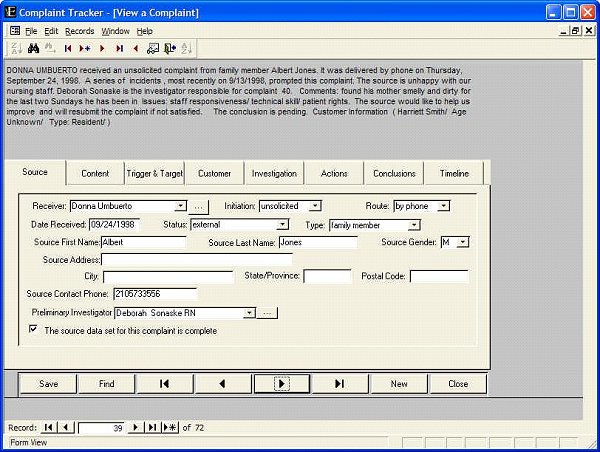600x452 pixels.
Task: Click ellipsis button next to Preliminary Investigator
Action: 267,313
